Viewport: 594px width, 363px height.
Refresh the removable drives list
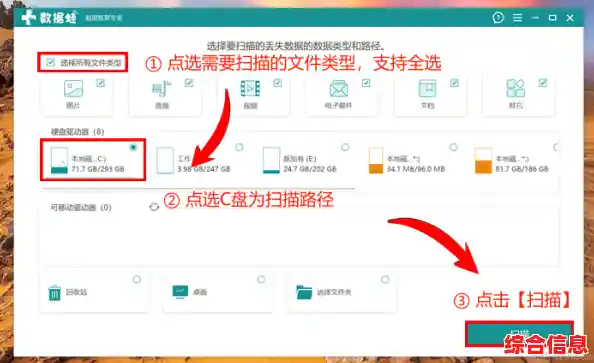pos(154,207)
